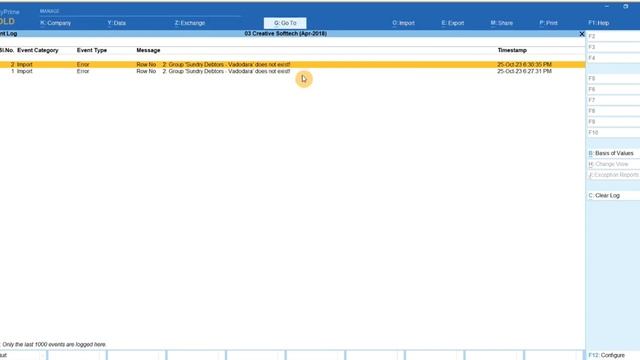Click the G: Go To button

(x=285, y=23)
